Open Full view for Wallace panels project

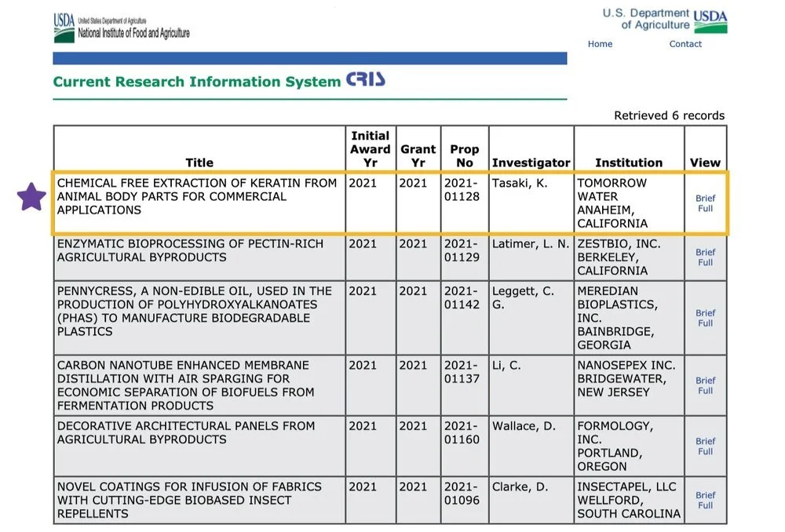[706, 451]
